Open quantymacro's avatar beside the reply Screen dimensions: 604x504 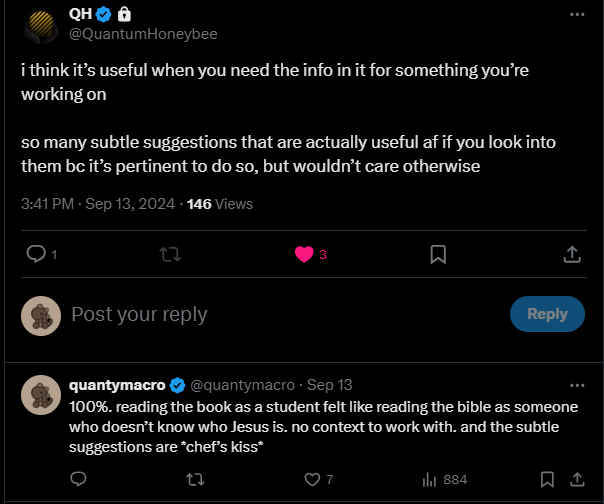coord(41,395)
